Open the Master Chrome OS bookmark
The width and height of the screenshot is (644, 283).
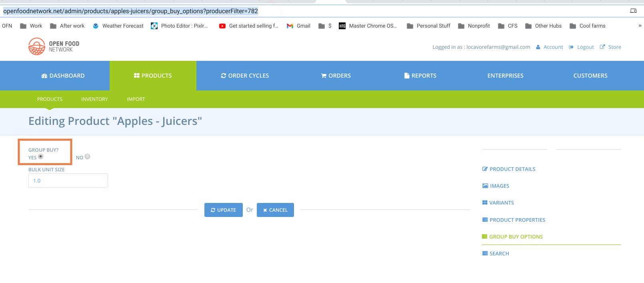click(368, 26)
